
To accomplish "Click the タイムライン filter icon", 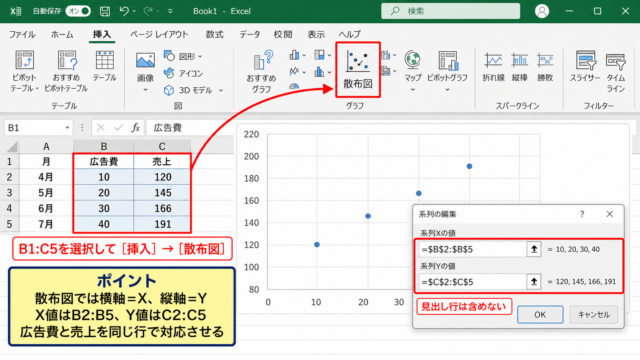I will [616, 61].
